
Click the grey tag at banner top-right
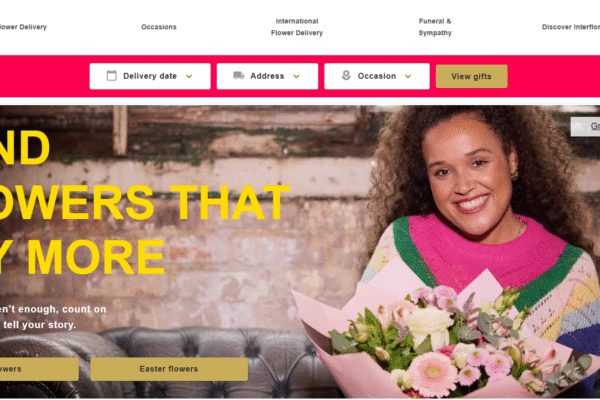(x=585, y=126)
